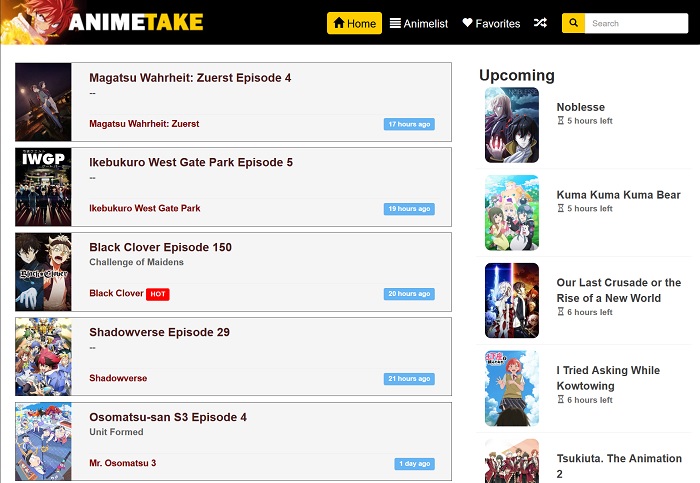700x483 pixels.
Task: Click the red HOT badge
Action: 158,294
